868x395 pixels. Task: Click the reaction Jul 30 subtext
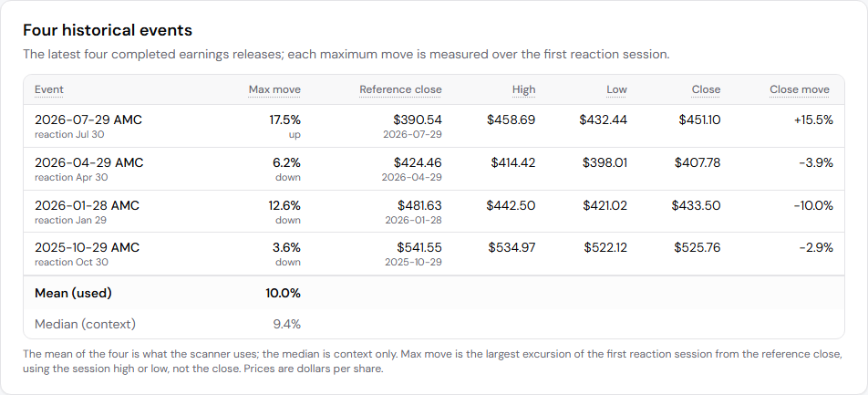coord(69,135)
